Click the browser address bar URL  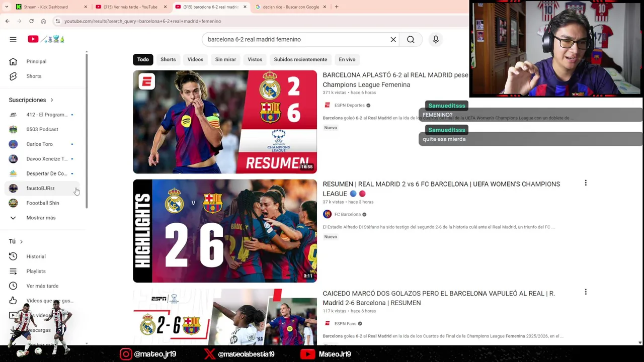[x=142, y=21]
